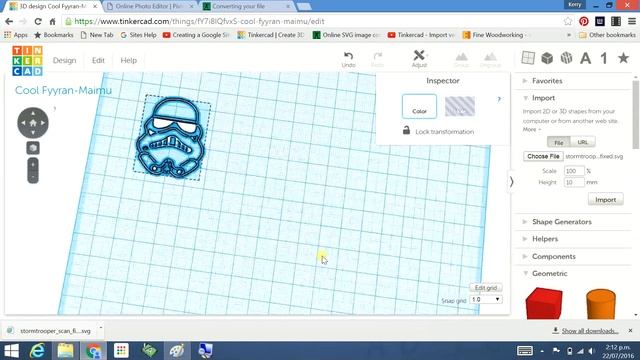This screenshot has width=640, height=360.
Task: Click the fit view cube button
Action: click(x=33, y=148)
